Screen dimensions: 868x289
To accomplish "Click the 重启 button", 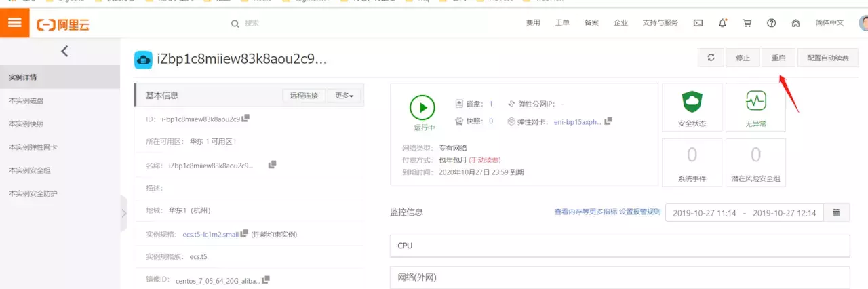I will (x=778, y=58).
